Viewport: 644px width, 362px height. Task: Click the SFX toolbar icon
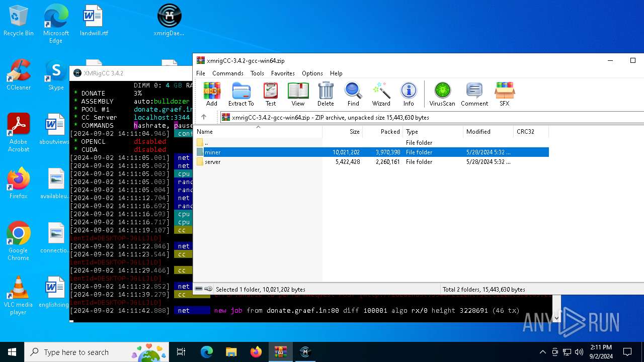click(504, 94)
